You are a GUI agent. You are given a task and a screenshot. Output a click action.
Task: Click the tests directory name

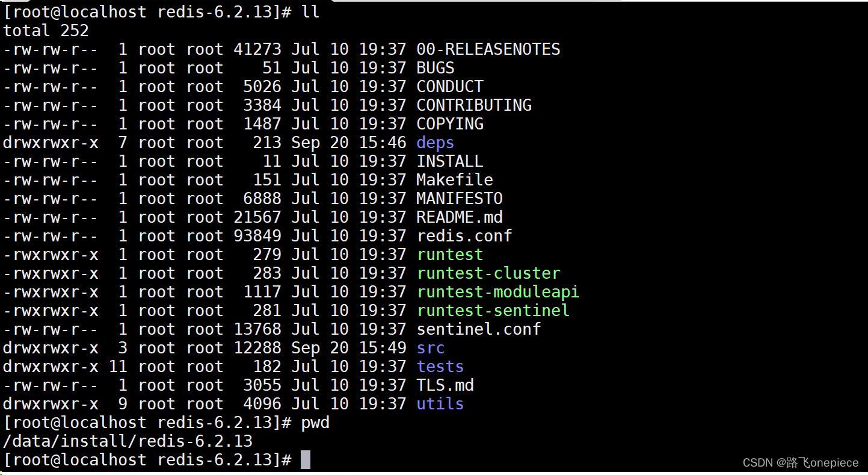pos(440,367)
